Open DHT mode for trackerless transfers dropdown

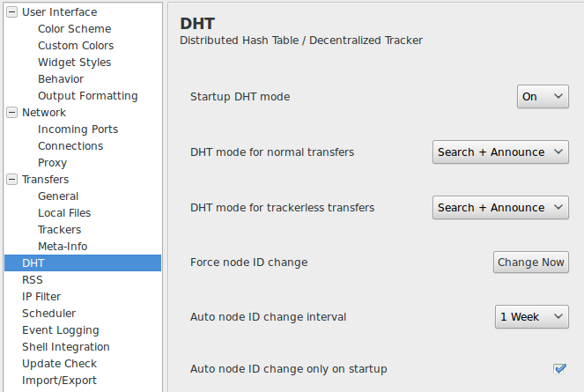[x=500, y=207]
